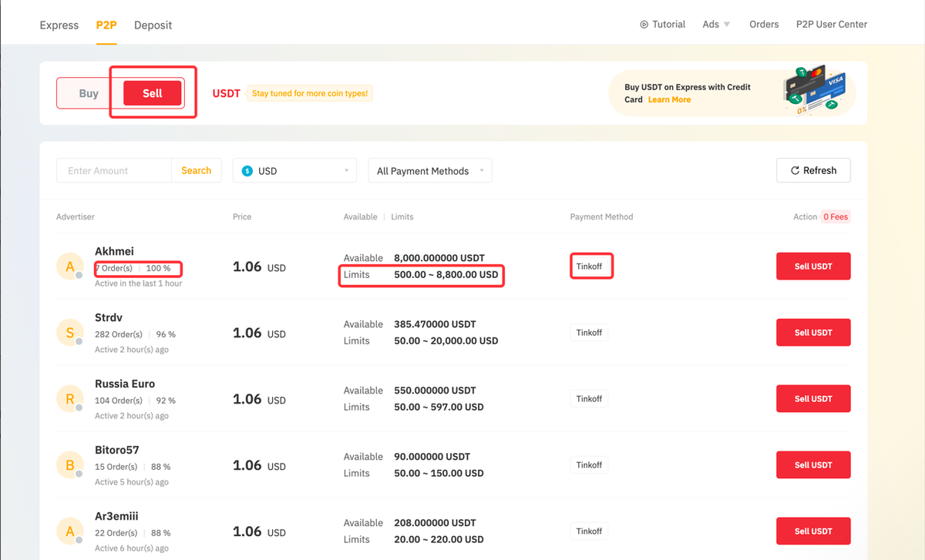
Task: Click Sell USDT for Bitoro57
Action: pyautogui.click(x=813, y=465)
